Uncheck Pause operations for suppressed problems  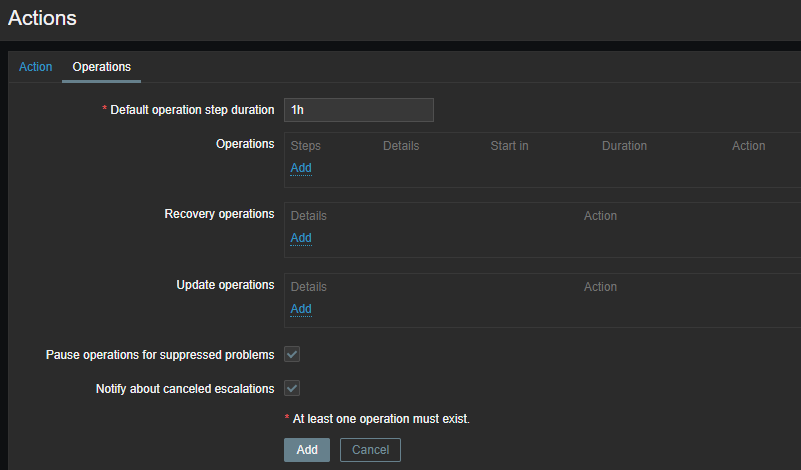tap(292, 354)
